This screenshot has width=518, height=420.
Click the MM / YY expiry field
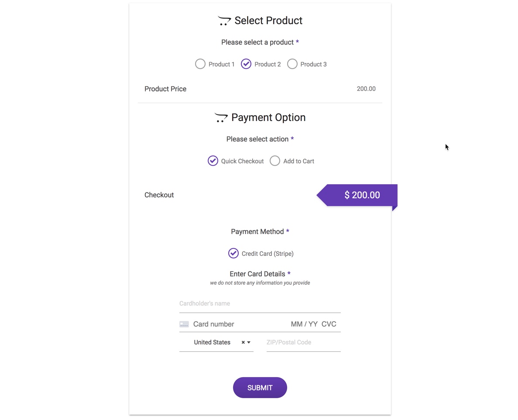point(304,324)
